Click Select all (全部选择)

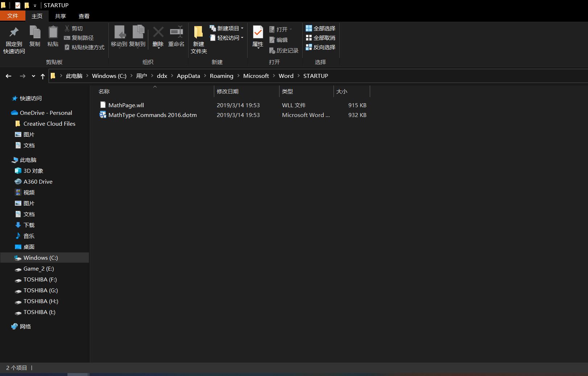(320, 28)
